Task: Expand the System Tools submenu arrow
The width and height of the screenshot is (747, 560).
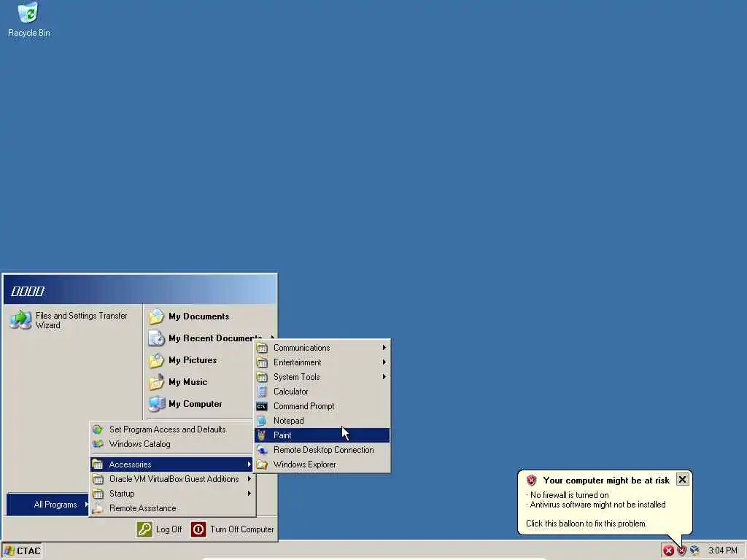Action: (x=384, y=377)
